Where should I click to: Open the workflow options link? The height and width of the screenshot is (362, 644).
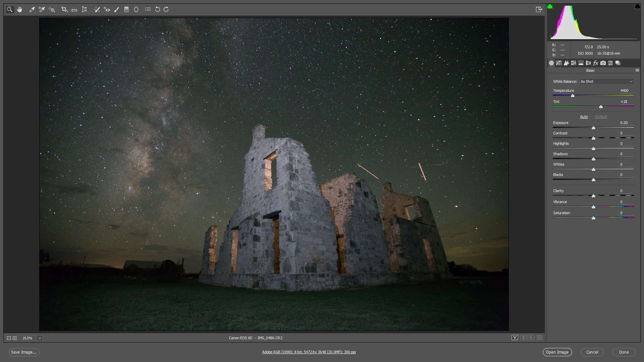tap(309, 352)
